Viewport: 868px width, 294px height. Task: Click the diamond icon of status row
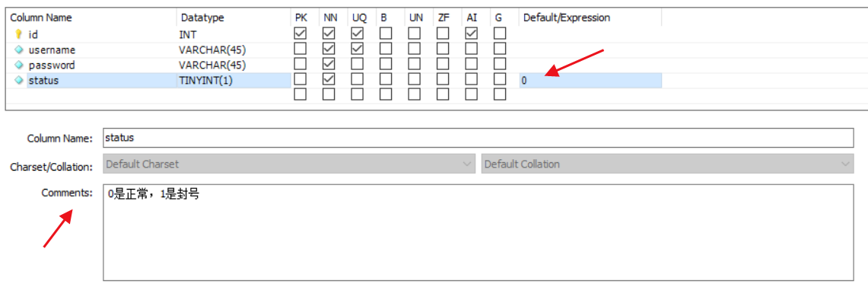coord(18,80)
